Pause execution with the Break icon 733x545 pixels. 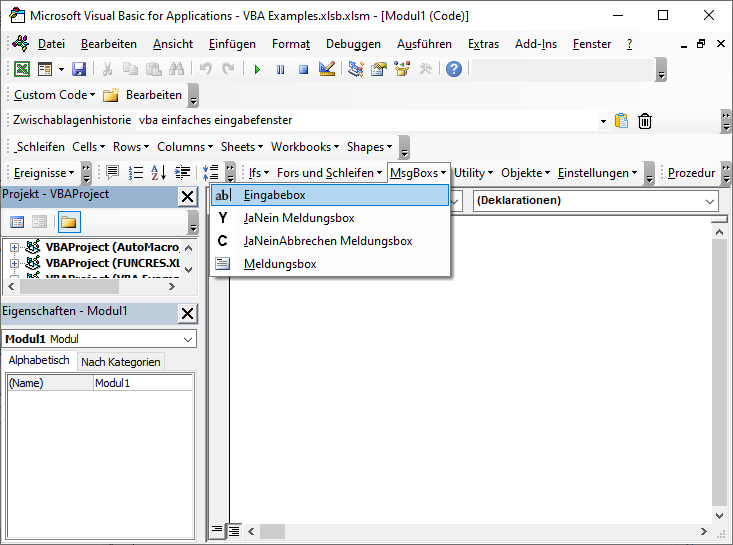click(280, 70)
